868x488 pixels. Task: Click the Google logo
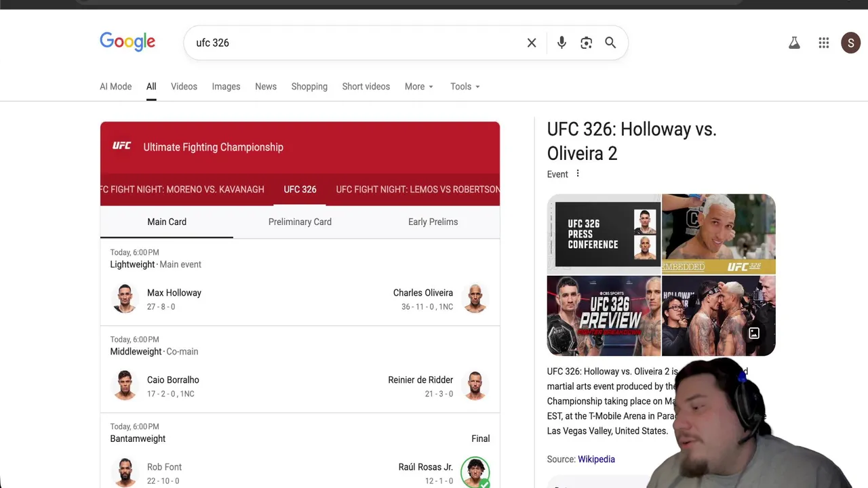[x=127, y=42]
